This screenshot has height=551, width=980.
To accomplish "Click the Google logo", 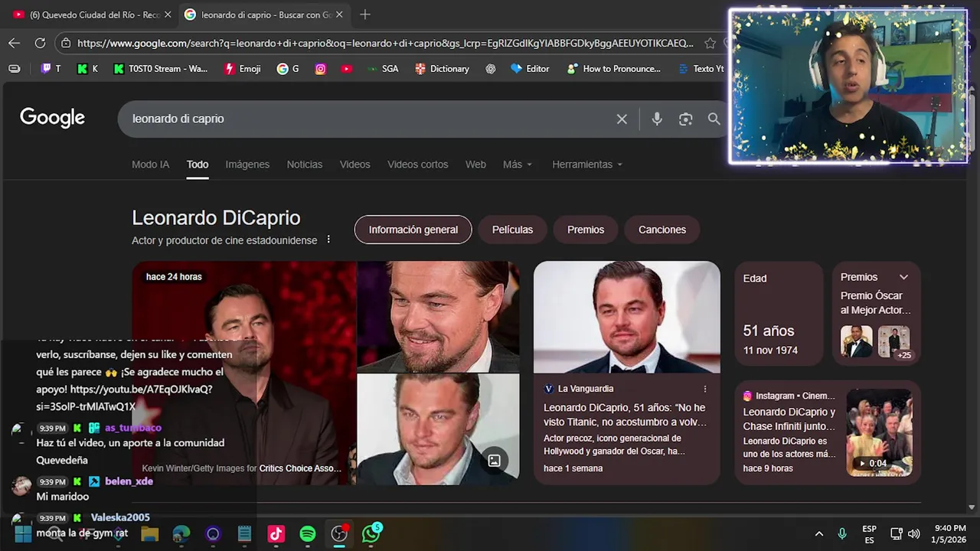I will pyautogui.click(x=52, y=118).
